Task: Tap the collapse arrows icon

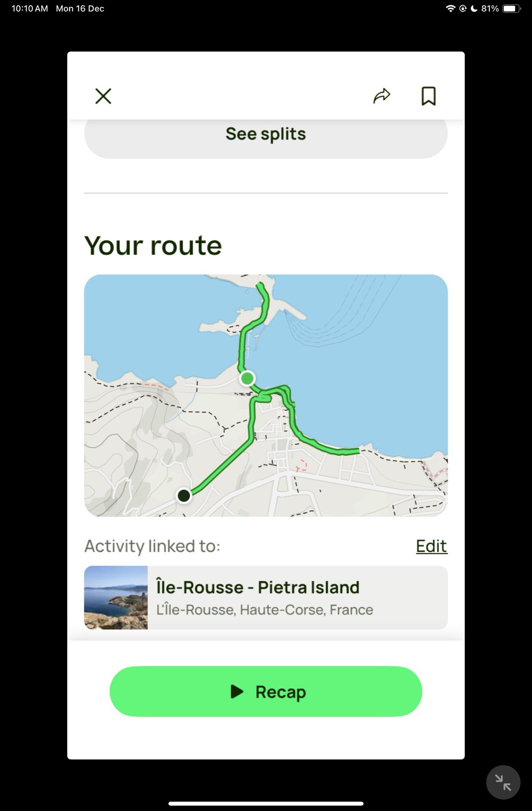Action: [x=503, y=782]
